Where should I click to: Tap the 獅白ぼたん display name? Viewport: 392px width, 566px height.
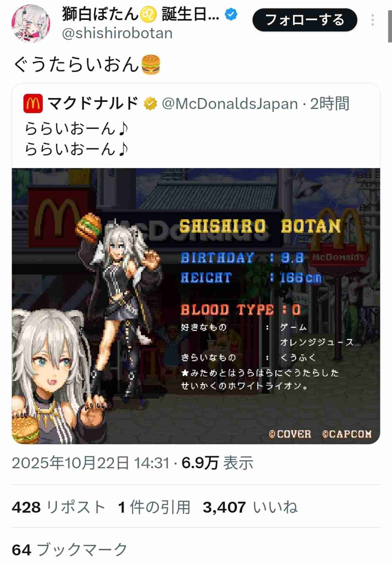coord(100,14)
